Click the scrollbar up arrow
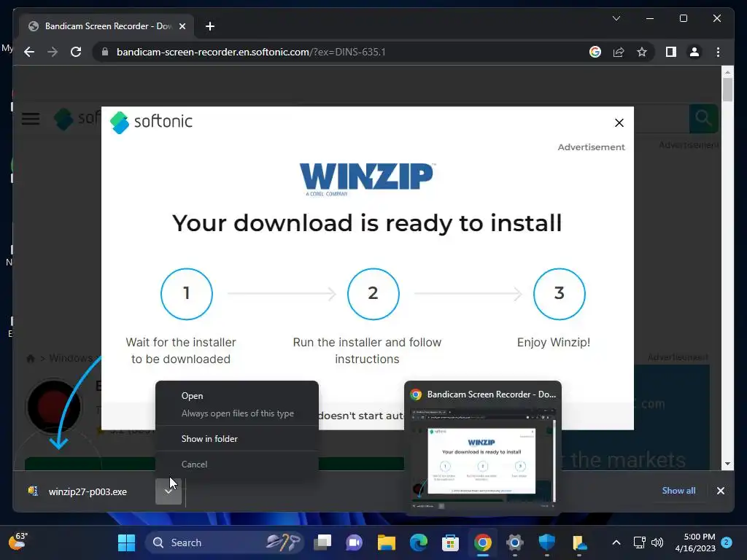The image size is (747, 560). (x=727, y=72)
